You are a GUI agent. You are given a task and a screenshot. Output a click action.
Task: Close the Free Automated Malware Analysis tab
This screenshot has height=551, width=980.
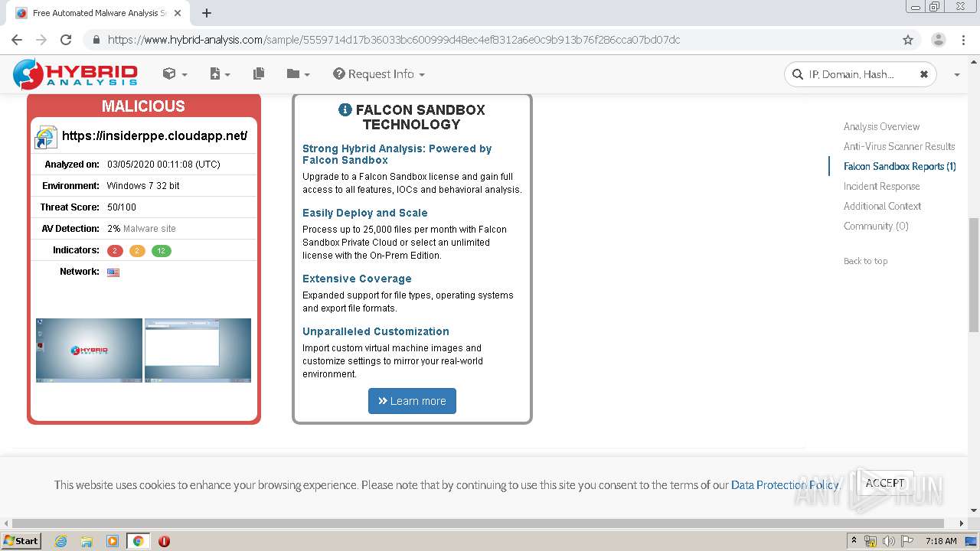[x=178, y=13]
